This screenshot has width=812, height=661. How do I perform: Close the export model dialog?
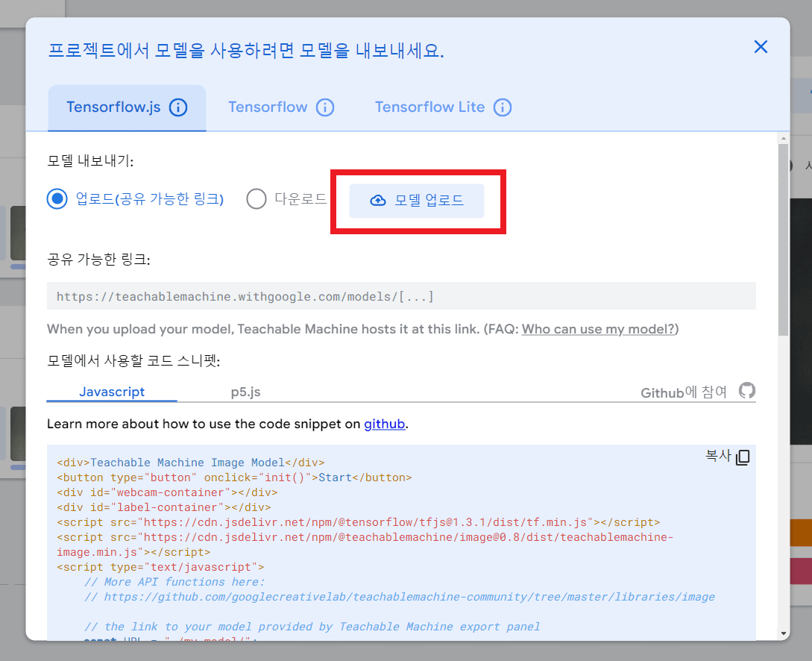(761, 47)
